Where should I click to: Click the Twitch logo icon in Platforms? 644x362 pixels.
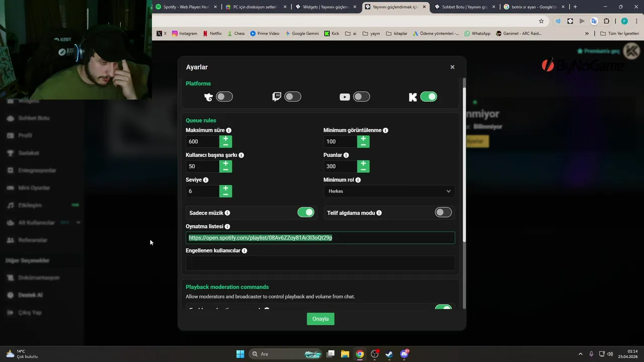[277, 97]
